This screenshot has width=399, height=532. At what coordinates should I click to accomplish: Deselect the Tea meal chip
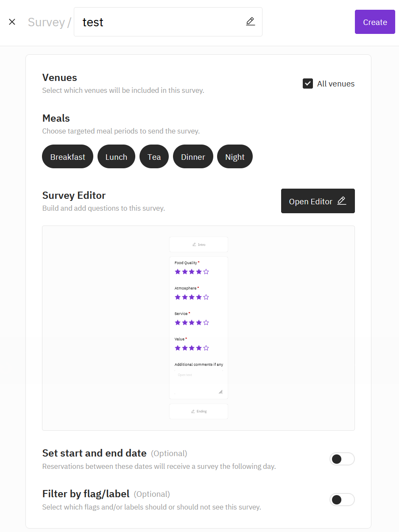(x=154, y=157)
